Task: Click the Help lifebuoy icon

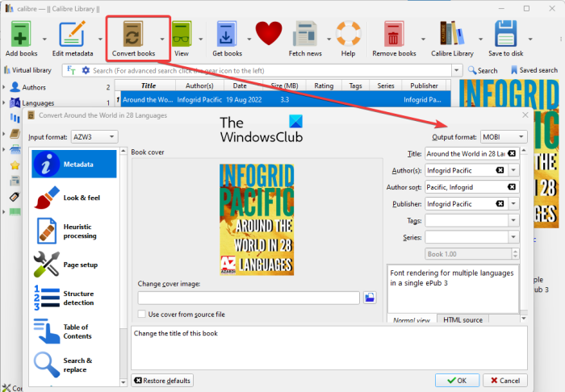Action: [348, 34]
